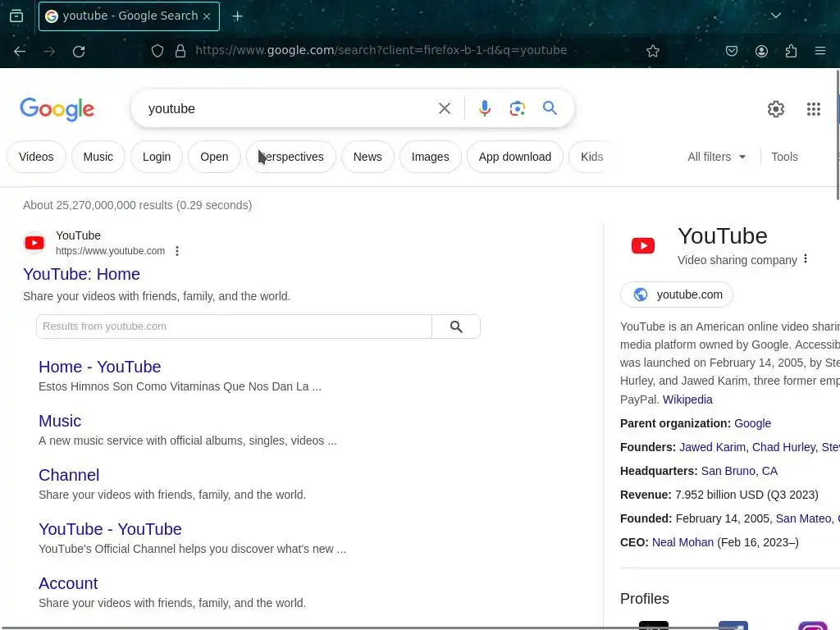
Task: Open the YouTube: Home result
Action: click(x=81, y=274)
